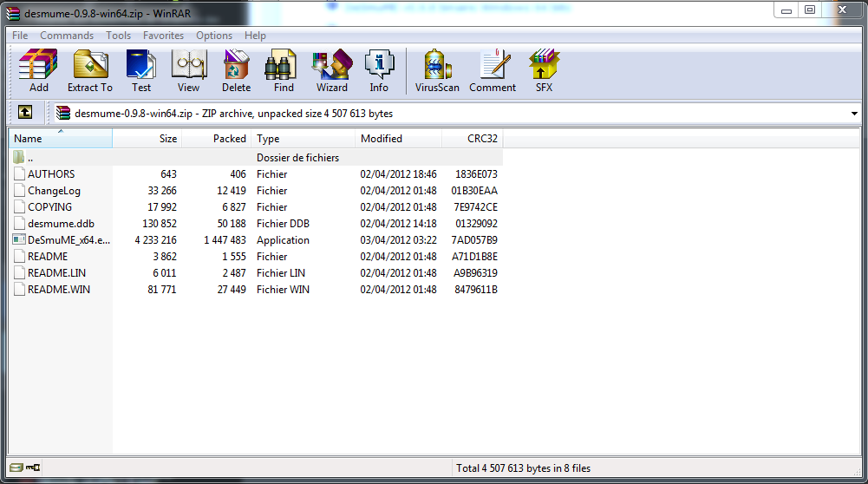The height and width of the screenshot is (484, 868).
Task: Select the README file name
Action: (48, 257)
